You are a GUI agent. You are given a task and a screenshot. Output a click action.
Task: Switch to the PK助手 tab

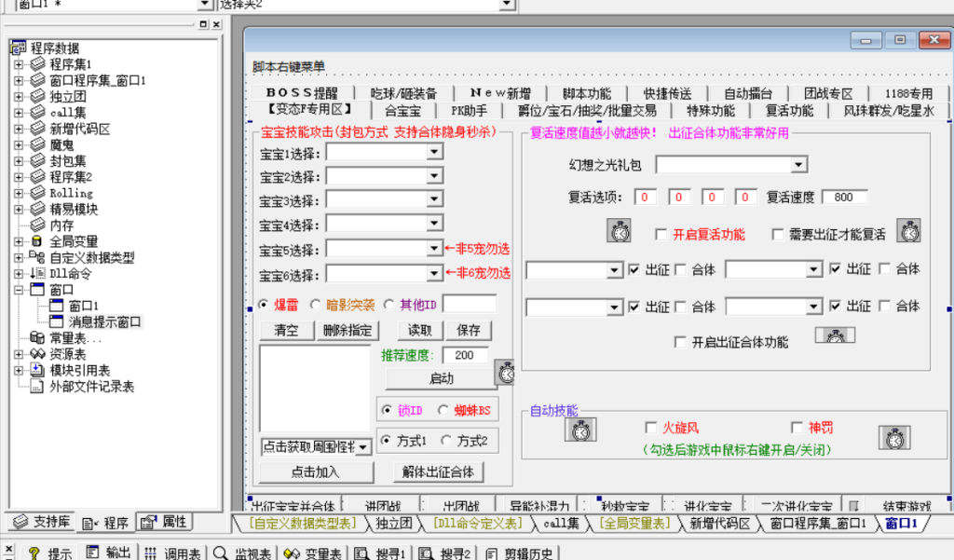pyautogui.click(x=469, y=111)
